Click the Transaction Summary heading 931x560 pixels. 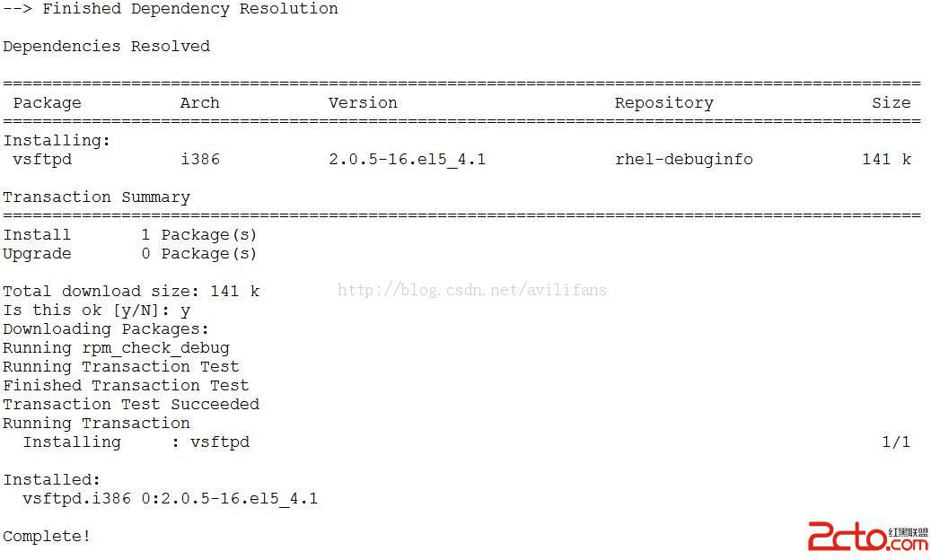[x=97, y=197]
